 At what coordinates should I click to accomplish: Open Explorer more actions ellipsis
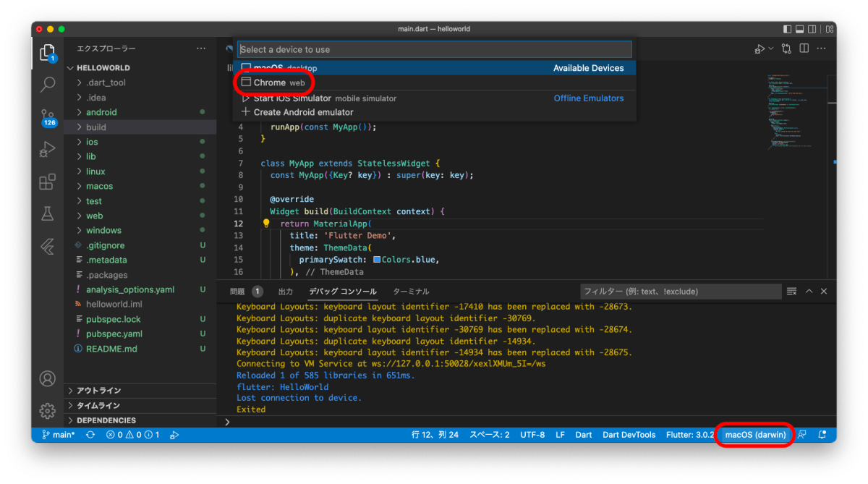click(201, 48)
